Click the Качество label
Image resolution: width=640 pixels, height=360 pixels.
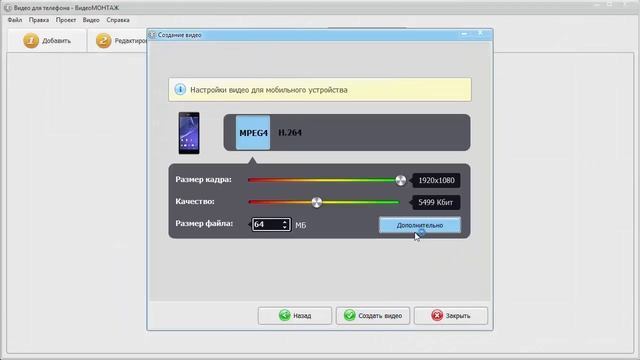[x=195, y=202]
